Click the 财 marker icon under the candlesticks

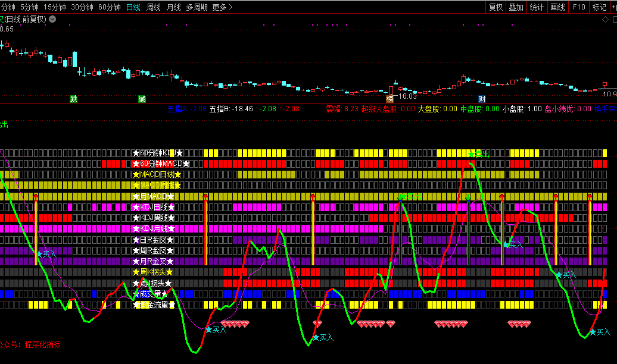tap(482, 99)
